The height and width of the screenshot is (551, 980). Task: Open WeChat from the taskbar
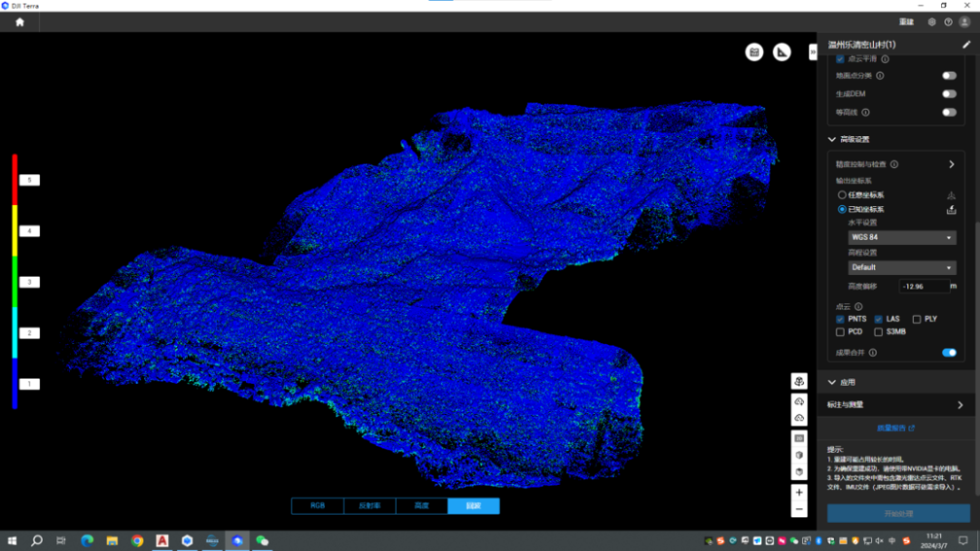pyautogui.click(x=262, y=541)
